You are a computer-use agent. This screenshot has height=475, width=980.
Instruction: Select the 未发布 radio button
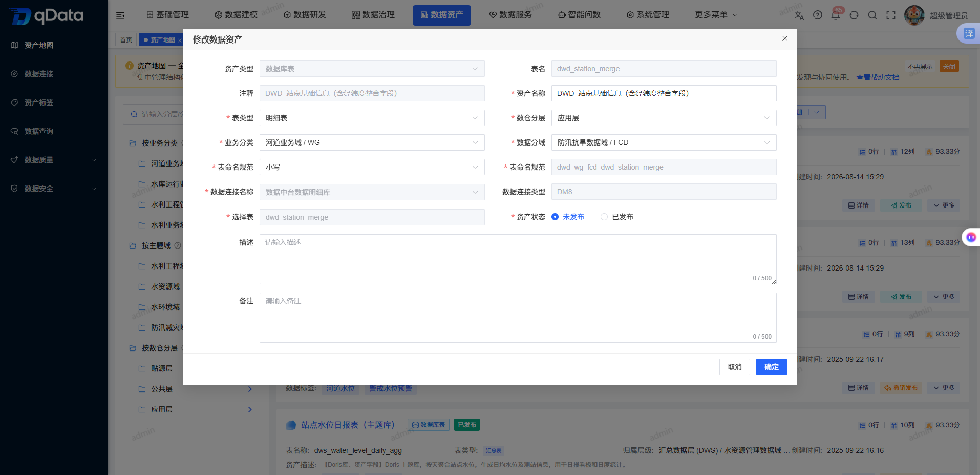555,217
